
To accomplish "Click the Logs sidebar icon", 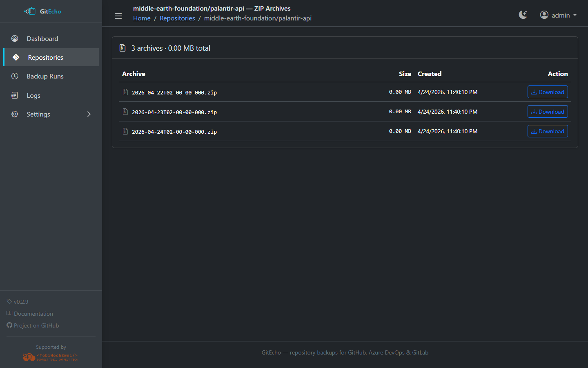I will pos(15,95).
